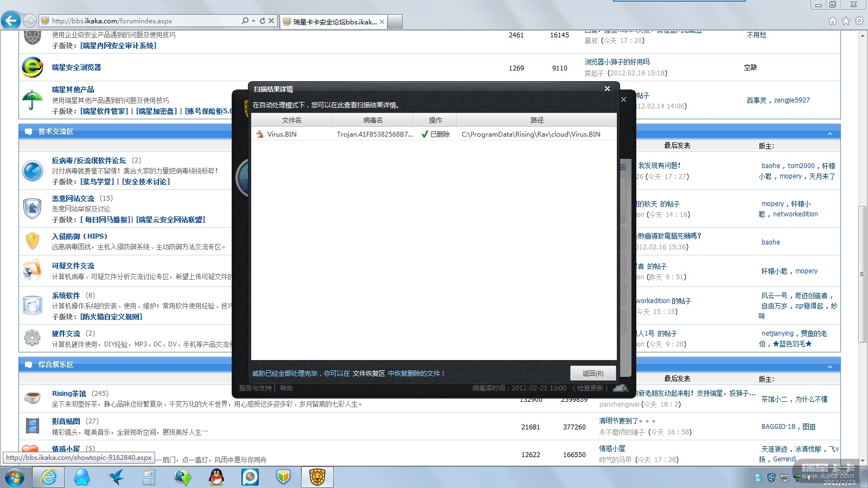Go back in the Internet Explorer browser
Image resolution: width=868 pixels, height=488 pixels.
pos(11,21)
